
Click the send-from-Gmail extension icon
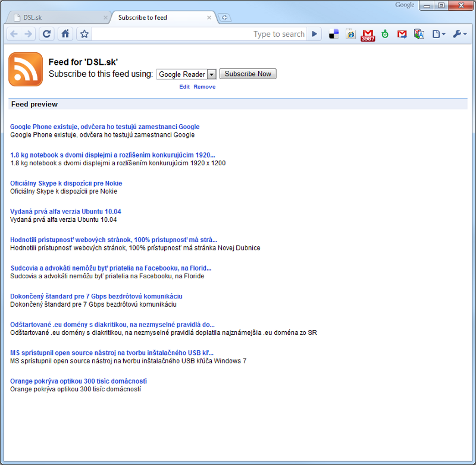point(402,34)
